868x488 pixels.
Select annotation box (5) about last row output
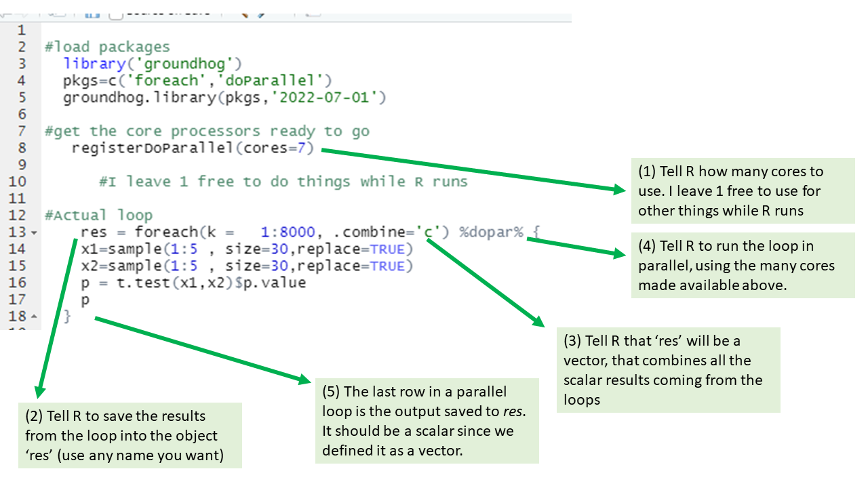pos(427,421)
